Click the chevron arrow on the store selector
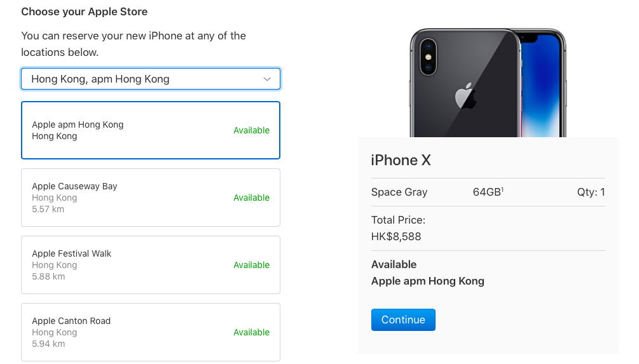This screenshot has width=639, height=364. click(267, 79)
